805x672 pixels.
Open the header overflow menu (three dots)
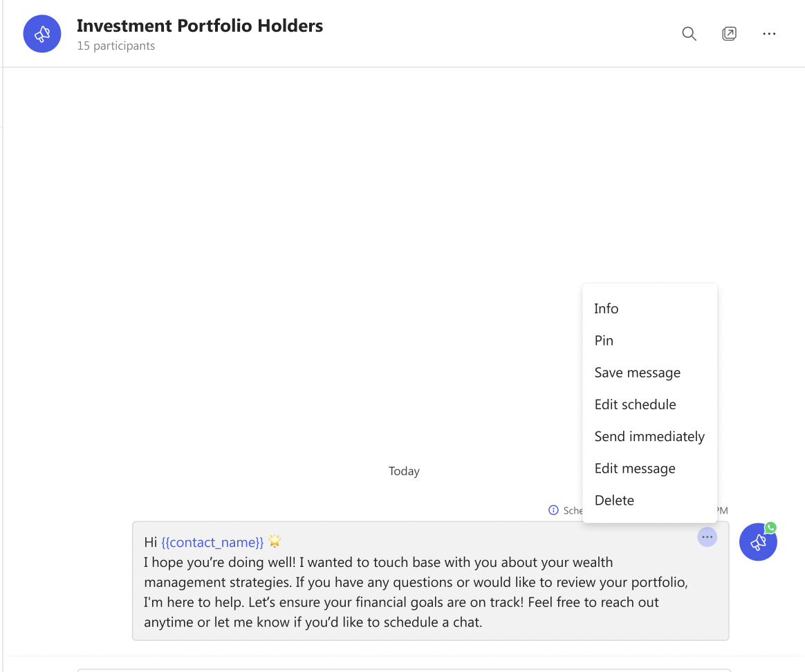769,33
